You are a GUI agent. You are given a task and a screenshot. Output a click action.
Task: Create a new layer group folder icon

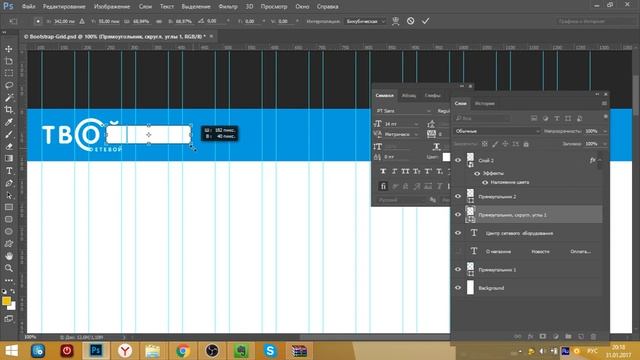coord(568,336)
